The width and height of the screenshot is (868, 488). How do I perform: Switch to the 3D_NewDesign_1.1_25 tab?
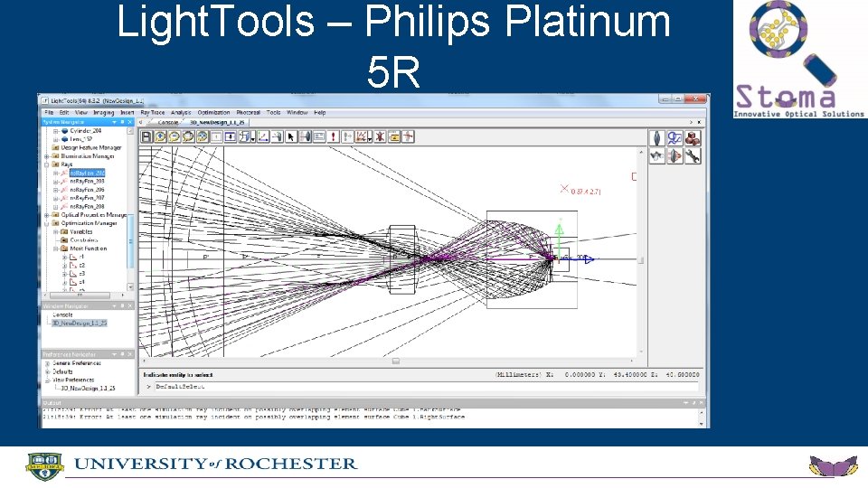(x=217, y=122)
